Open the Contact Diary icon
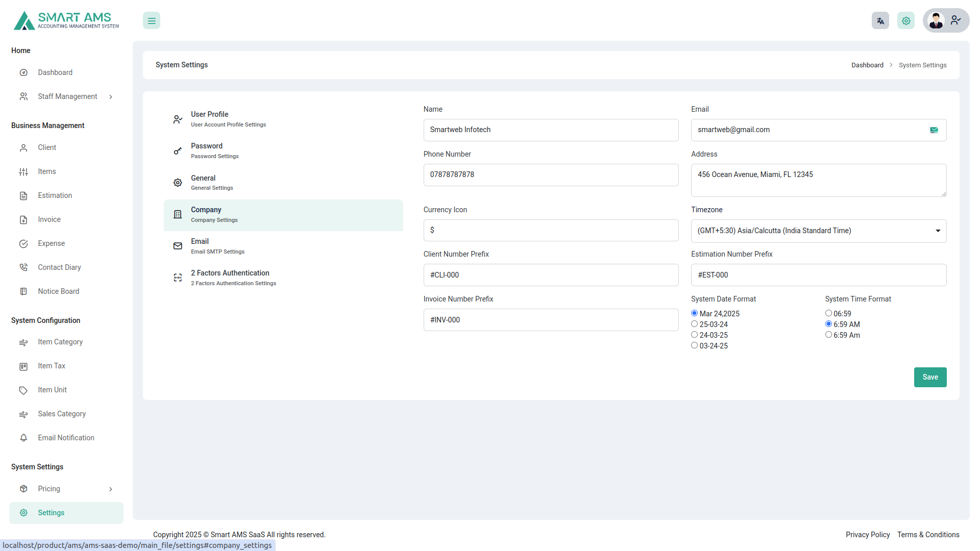The image size is (980, 551). click(x=23, y=267)
